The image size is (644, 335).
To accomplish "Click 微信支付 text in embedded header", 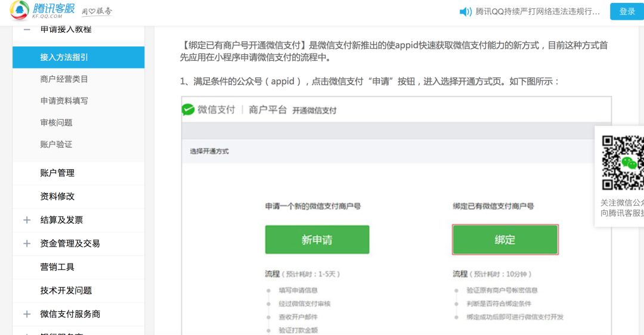I will [216, 110].
